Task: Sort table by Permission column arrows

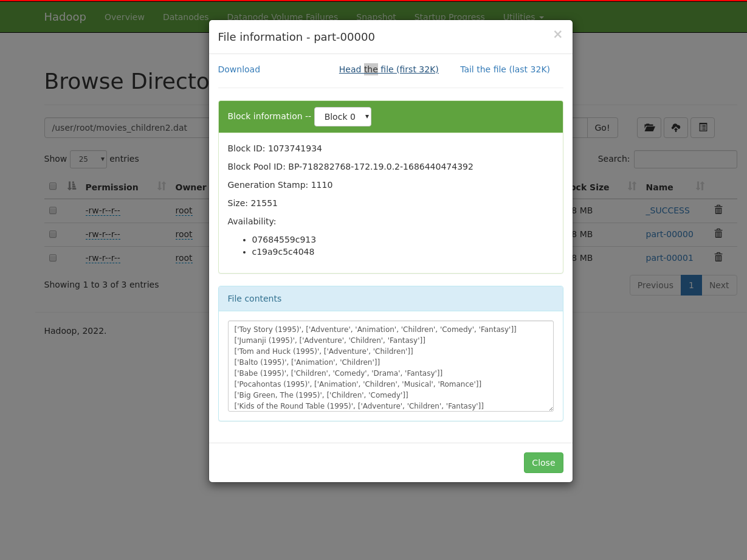Action: tap(162, 186)
